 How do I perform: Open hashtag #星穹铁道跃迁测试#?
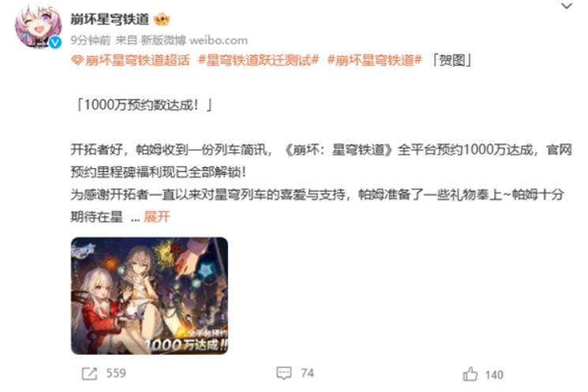[x=258, y=60]
